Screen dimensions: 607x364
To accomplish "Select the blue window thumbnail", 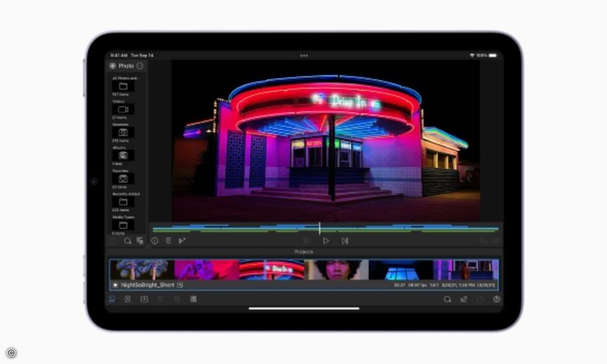I will (x=401, y=270).
